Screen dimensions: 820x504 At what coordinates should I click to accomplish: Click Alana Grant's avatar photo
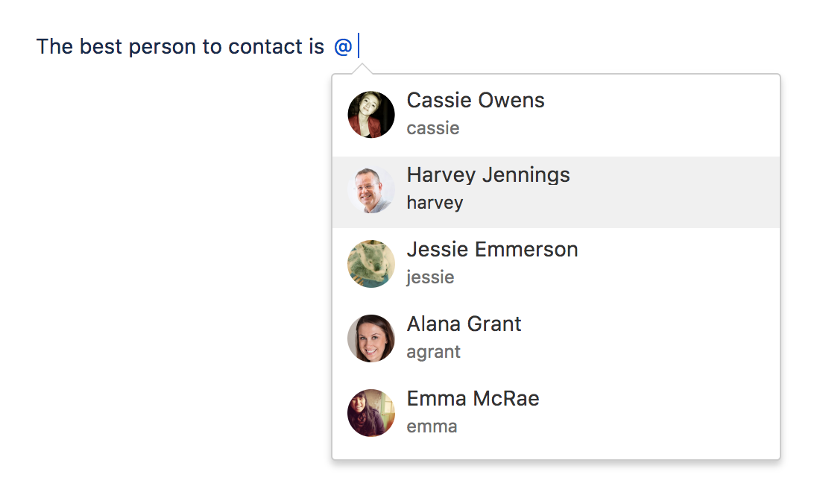click(x=371, y=338)
